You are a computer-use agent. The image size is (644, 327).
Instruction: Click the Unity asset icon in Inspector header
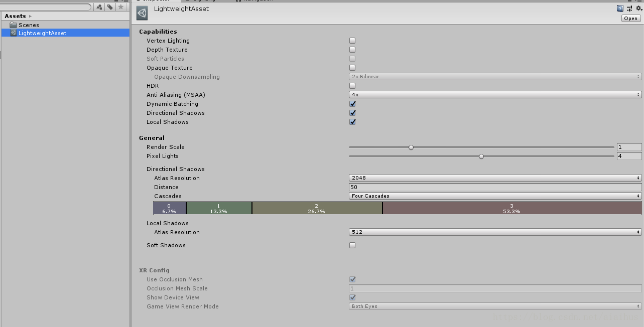(142, 13)
